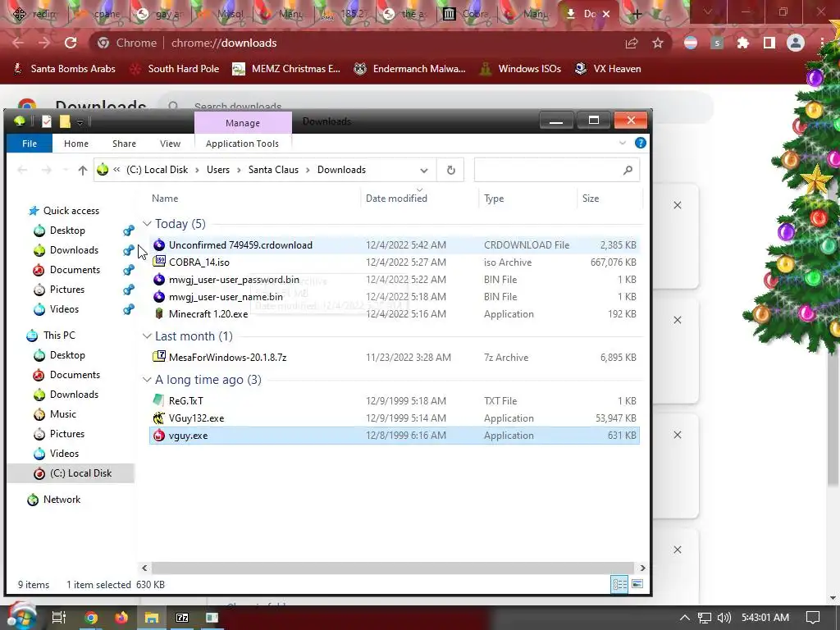Show hidden system tray icons
840x630 pixels.
point(685,618)
